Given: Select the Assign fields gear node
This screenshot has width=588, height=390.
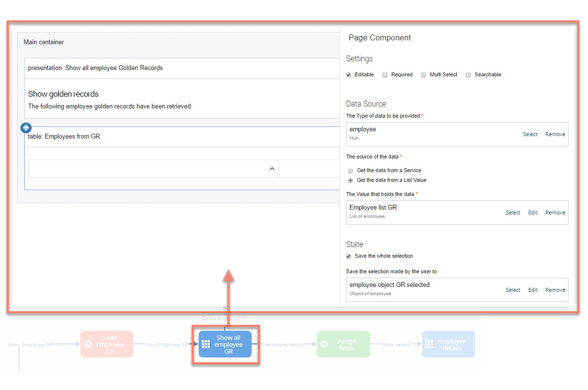Looking at the screenshot, I should tap(343, 344).
